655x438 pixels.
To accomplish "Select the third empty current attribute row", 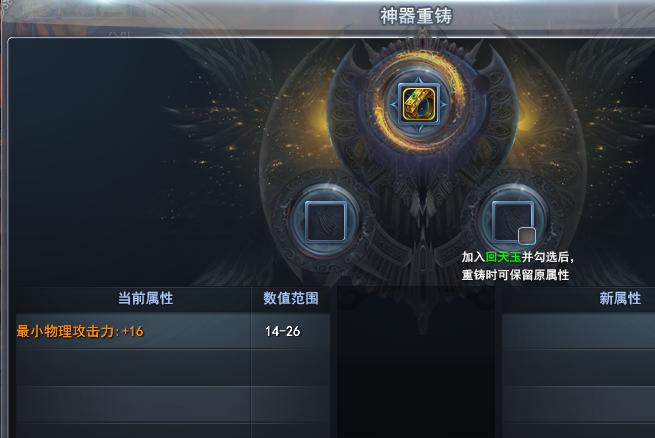I will [134, 405].
